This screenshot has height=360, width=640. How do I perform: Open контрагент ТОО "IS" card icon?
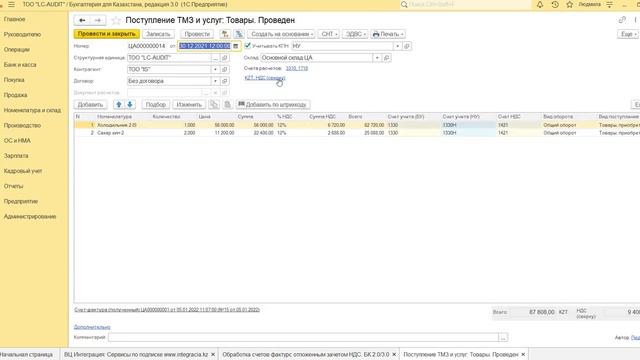[224, 69]
